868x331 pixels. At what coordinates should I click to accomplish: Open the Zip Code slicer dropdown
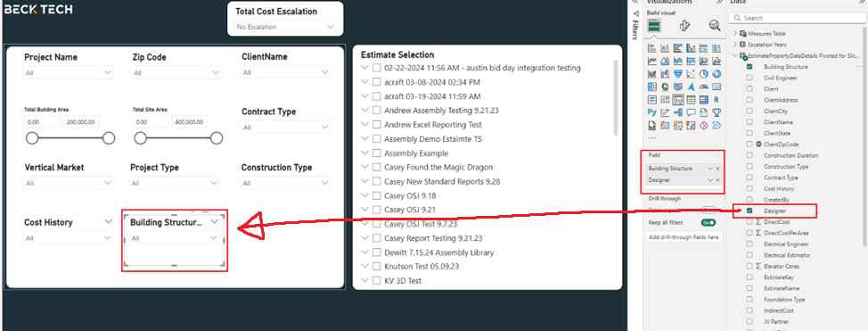coord(177,72)
